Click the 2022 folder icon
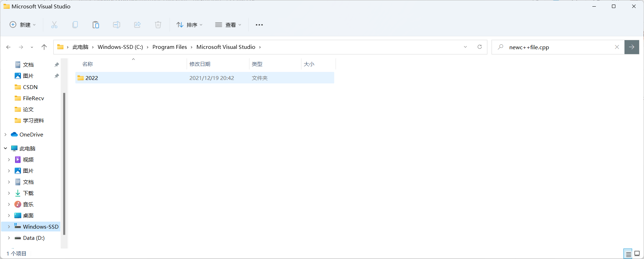The height and width of the screenshot is (259, 644). (81, 78)
